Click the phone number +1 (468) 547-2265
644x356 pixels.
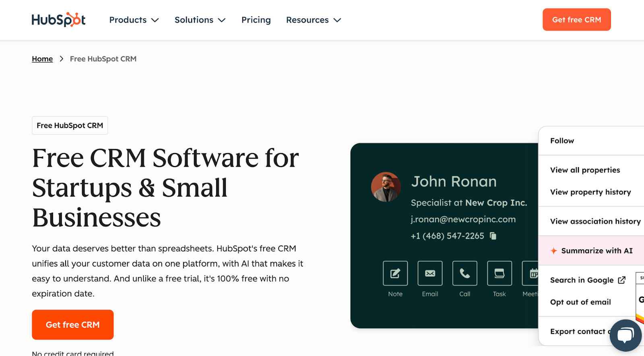tap(447, 236)
